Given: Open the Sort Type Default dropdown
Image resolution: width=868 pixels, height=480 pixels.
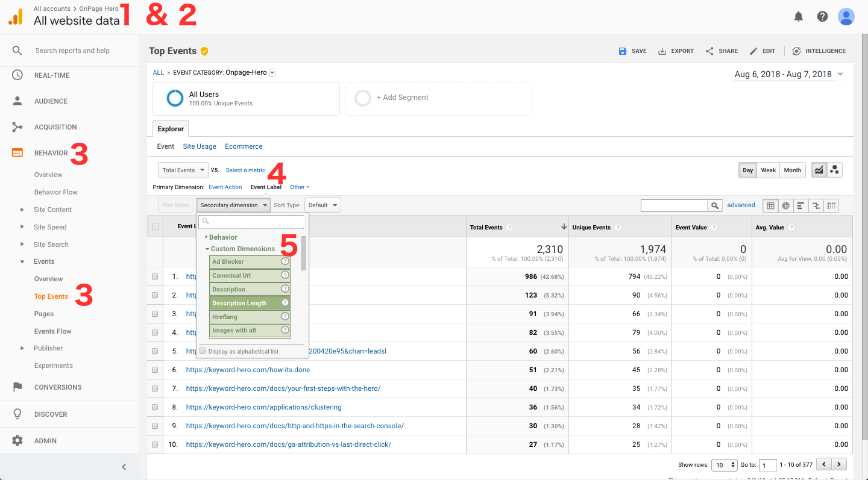Looking at the screenshot, I should (322, 205).
